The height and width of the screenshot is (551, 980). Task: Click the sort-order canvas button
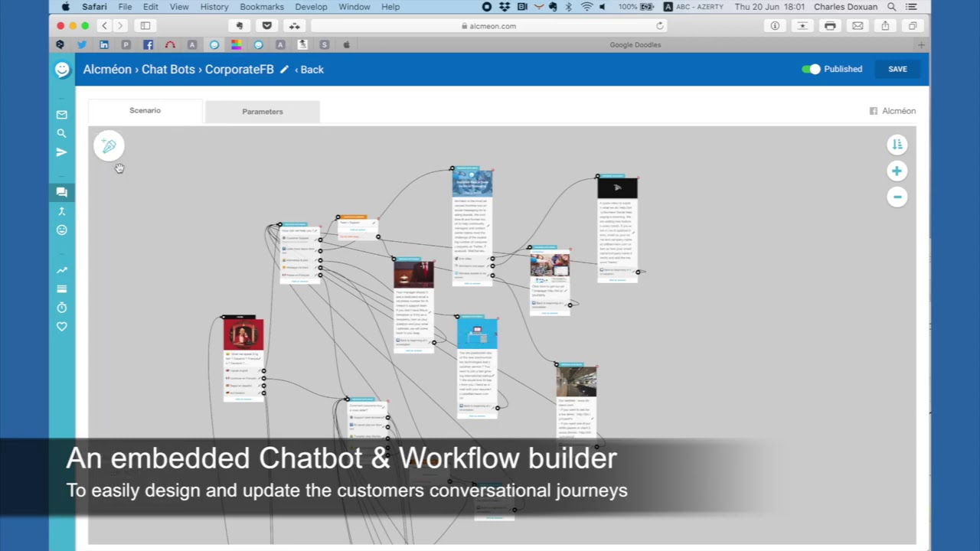click(x=897, y=144)
